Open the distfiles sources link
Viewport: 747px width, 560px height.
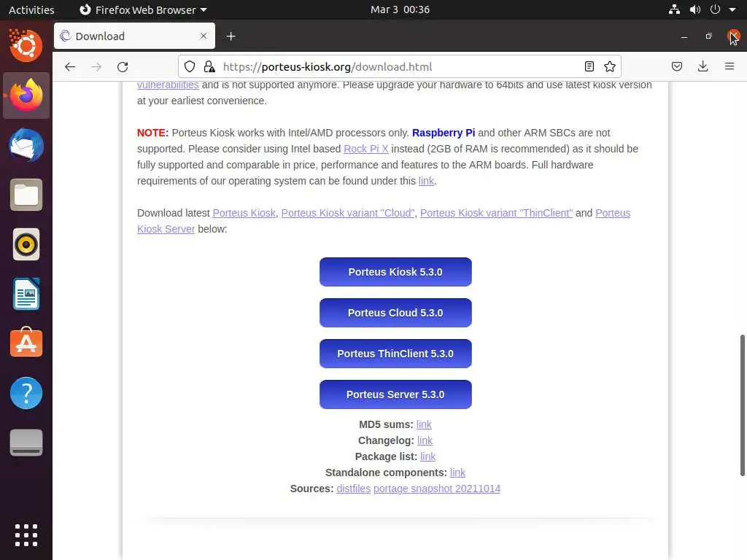[x=353, y=489]
